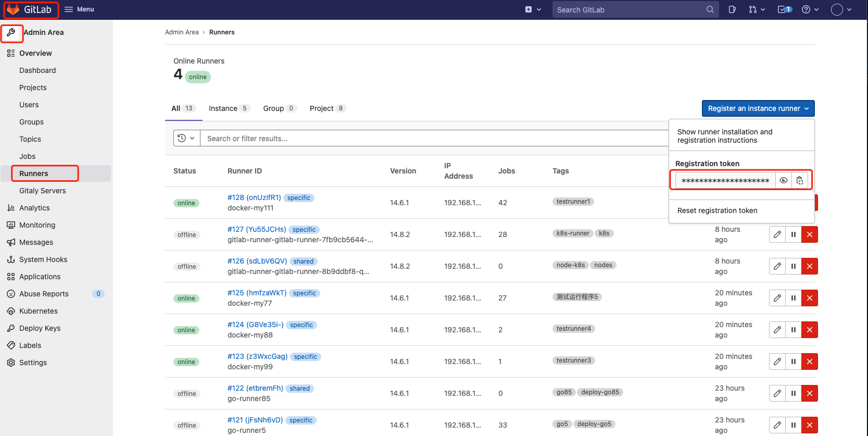Reveal the registration token with eye icon
The width and height of the screenshot is (868, 436).
[x=783, y=180]
